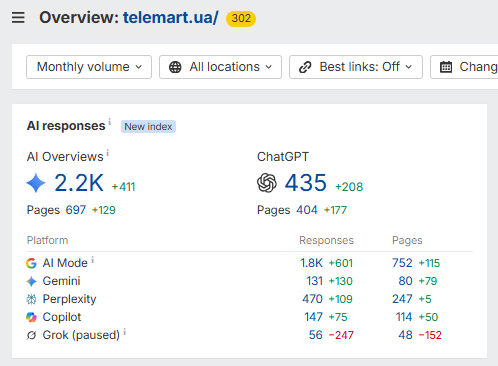498x366 pixels.
Task: Click the globe icon in All locations
Action: pos(175,67)
